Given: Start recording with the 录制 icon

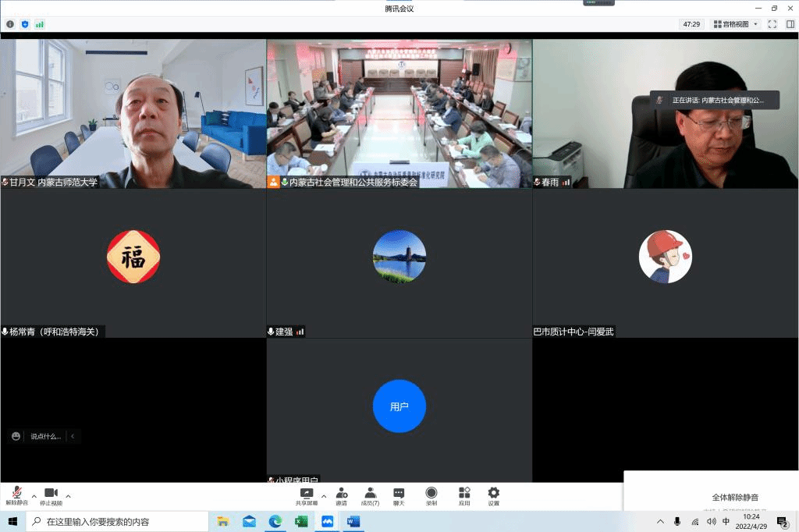Looking at the screenshot, I should [x=431, y=495].
